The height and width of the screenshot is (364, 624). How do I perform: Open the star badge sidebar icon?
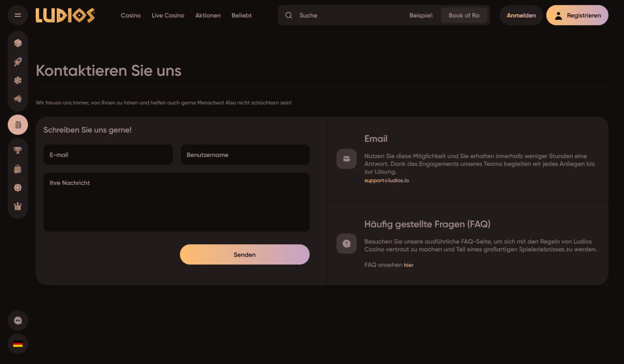click(18, 188)
